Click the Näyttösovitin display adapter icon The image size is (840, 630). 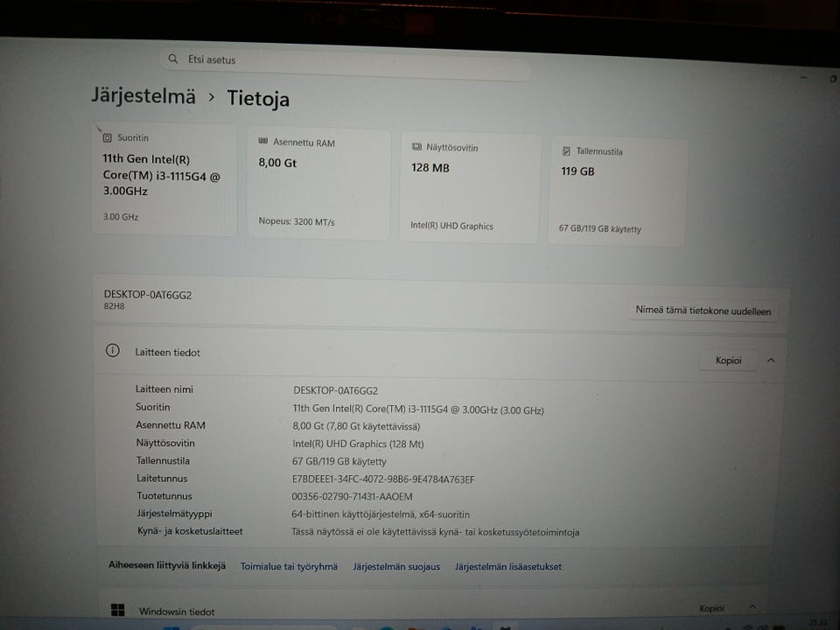pyautogui.click(x=416, y=146)
